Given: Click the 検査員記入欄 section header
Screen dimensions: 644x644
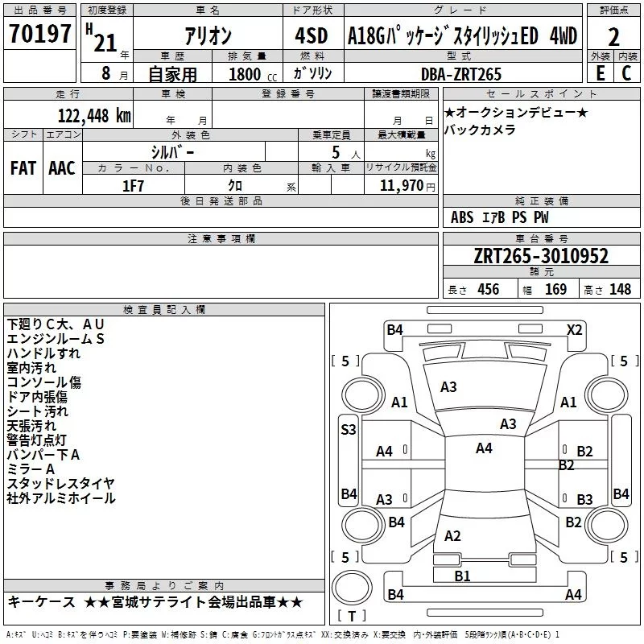Looking at the screenshot, I should click(164, 310).
